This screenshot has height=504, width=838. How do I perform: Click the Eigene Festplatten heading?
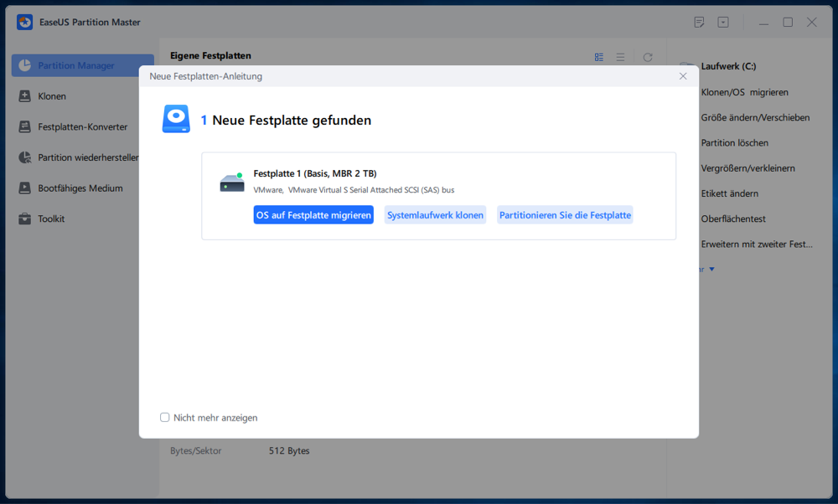[210, 55]
